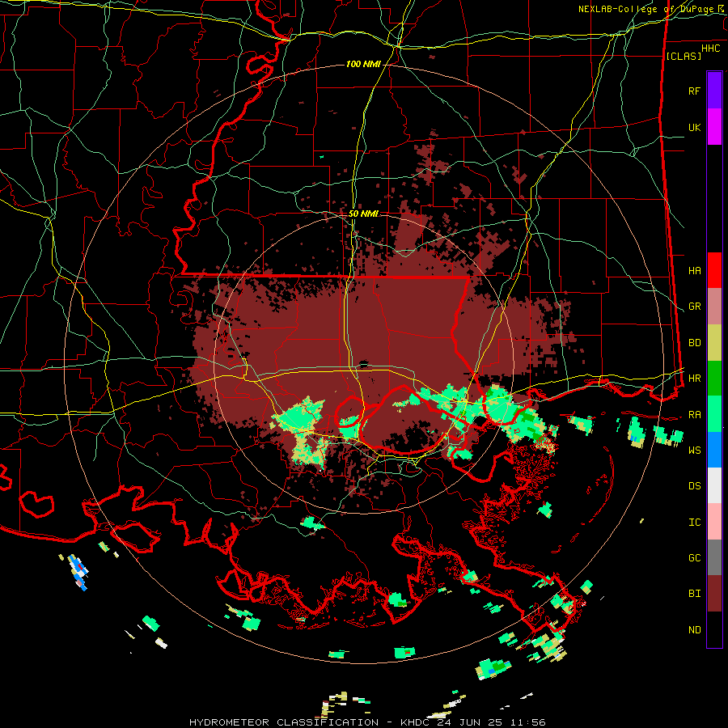Click the IC light pink legend swatch
The height and width of the screenshot is (728, 728).
(x=714, y=522)
